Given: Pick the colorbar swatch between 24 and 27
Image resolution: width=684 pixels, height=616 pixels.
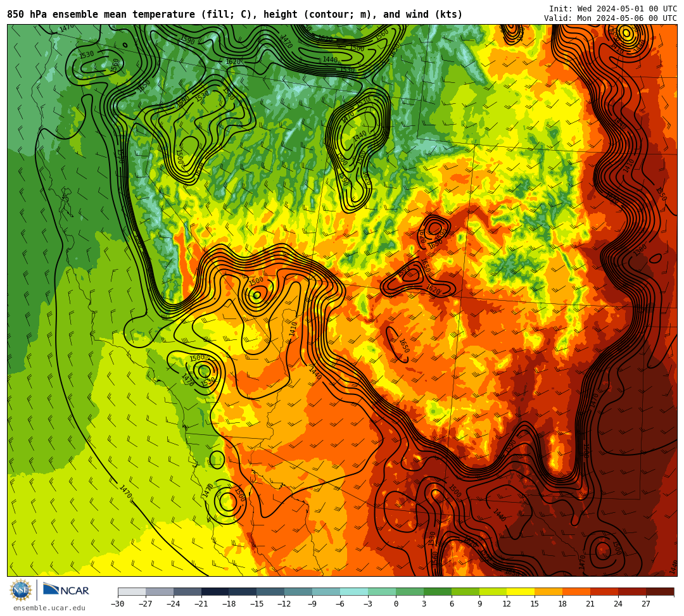Looking at the screenshot, I should coord(632,591).
